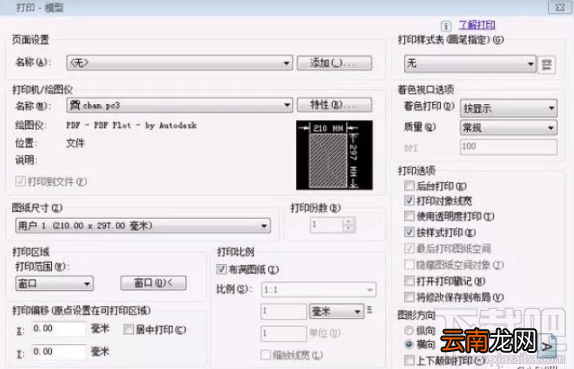
Task: Enable 上下颠倒打印 checkbox
Action: tap(409, 360)
